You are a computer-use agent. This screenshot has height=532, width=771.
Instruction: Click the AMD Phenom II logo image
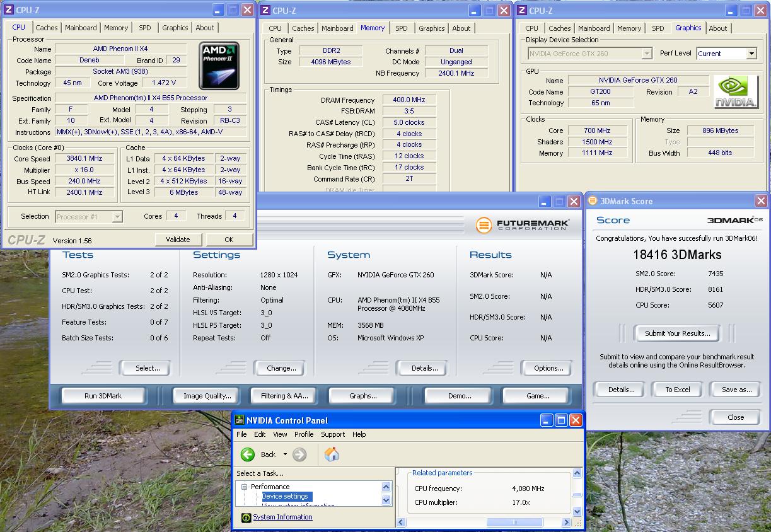point(219,66)
